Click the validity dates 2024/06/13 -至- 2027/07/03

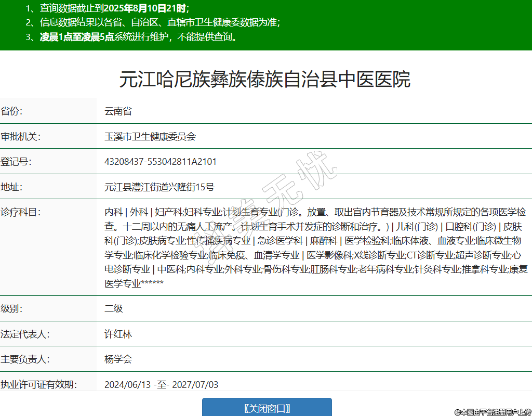(x=161, y=385)
